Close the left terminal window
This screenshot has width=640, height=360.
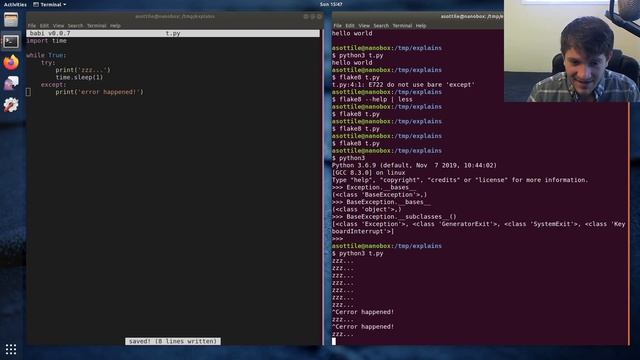click(x=319, y=17)
